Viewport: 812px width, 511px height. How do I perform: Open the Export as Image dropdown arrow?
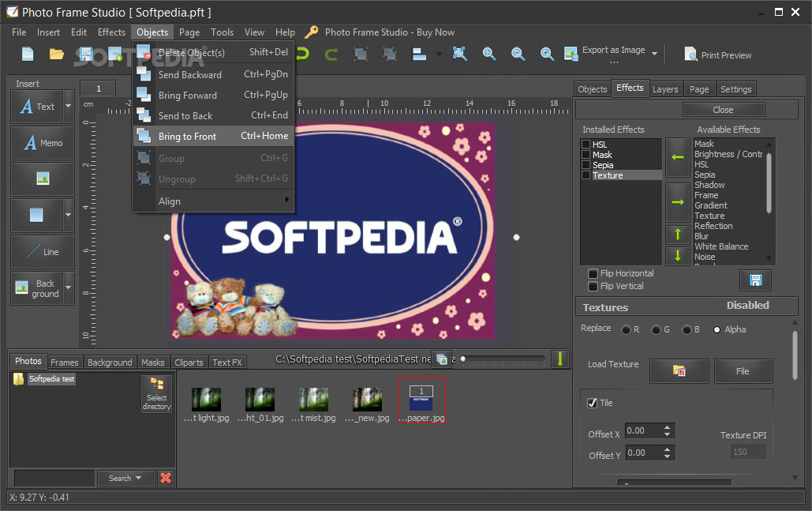(655, 54)
